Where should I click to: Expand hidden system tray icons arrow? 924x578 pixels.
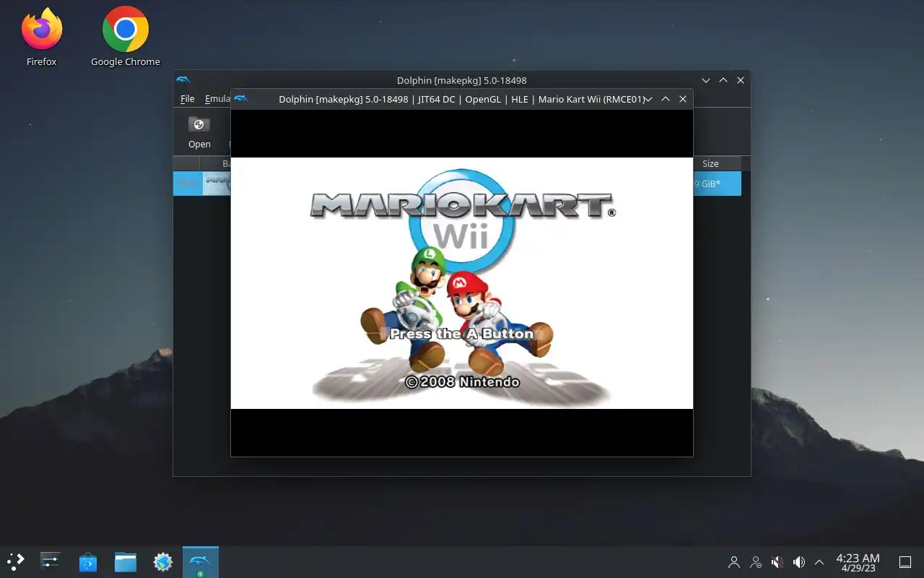[819, 561]
